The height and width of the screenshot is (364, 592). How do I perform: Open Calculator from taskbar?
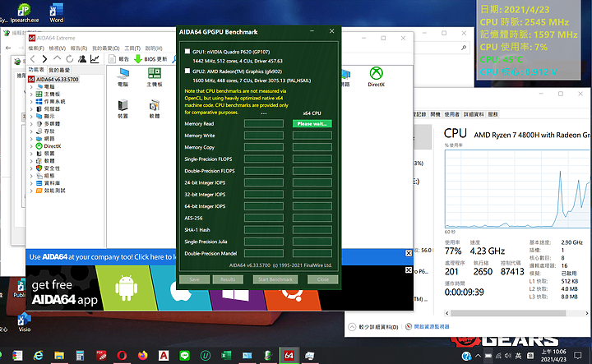[x=80, y=355]
